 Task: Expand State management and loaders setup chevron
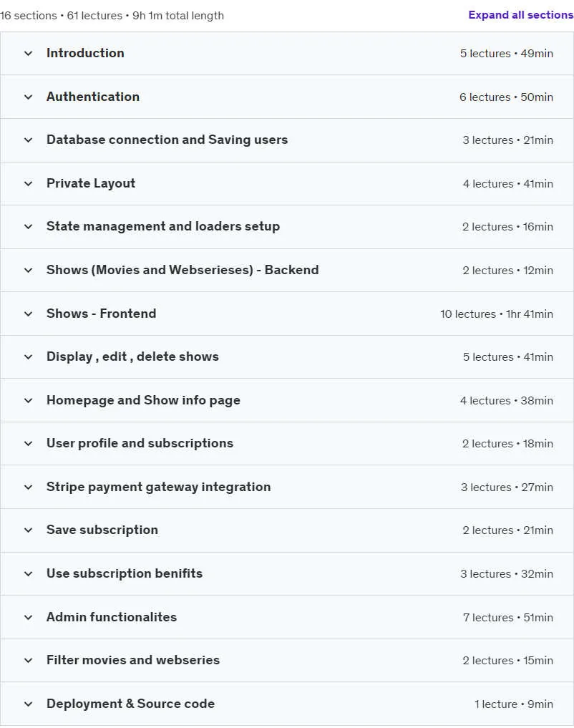(x=29, y=227)
